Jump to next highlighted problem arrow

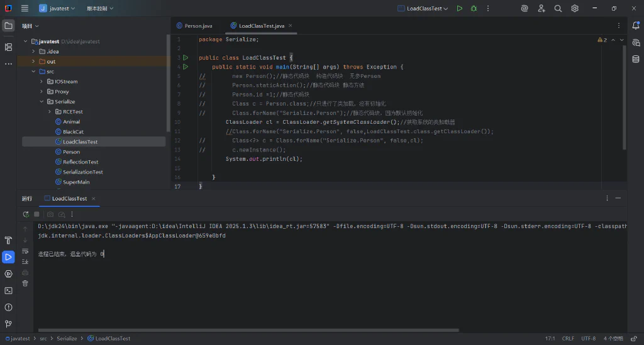(x=622, y=40)
